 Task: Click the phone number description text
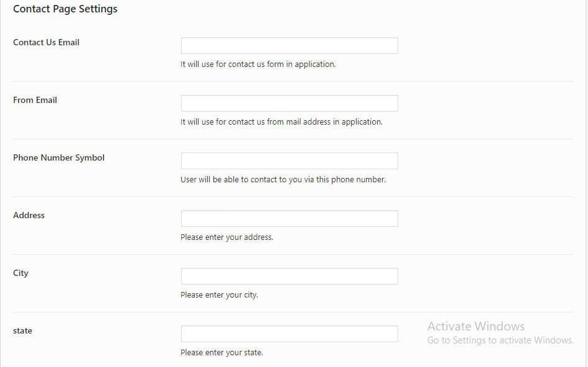click(x=283, y=180)
